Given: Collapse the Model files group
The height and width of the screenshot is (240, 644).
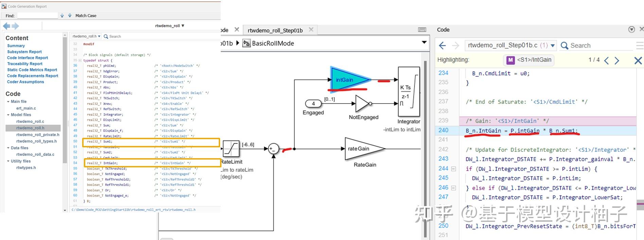Looking at the screenshot, I should pos(8,115).
